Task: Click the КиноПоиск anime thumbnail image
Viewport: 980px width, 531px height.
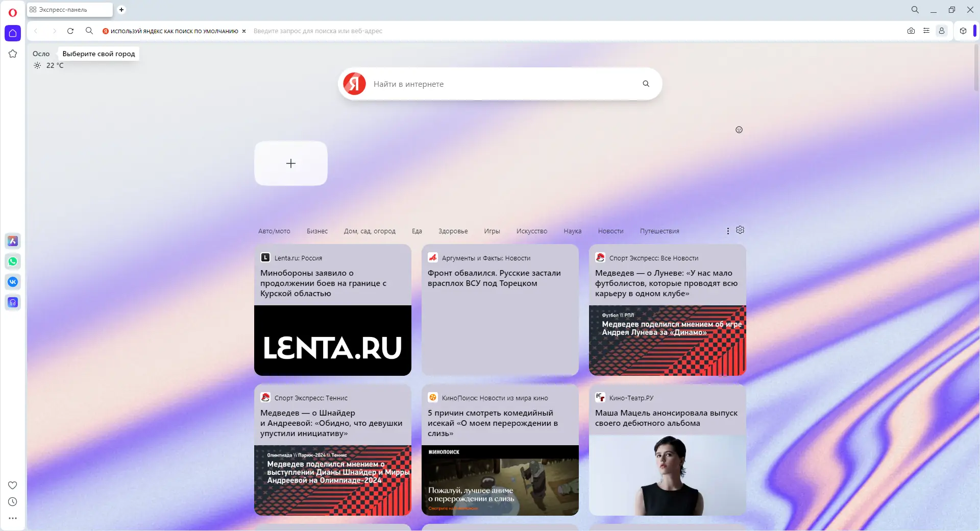Action: [x=500, y=480]
